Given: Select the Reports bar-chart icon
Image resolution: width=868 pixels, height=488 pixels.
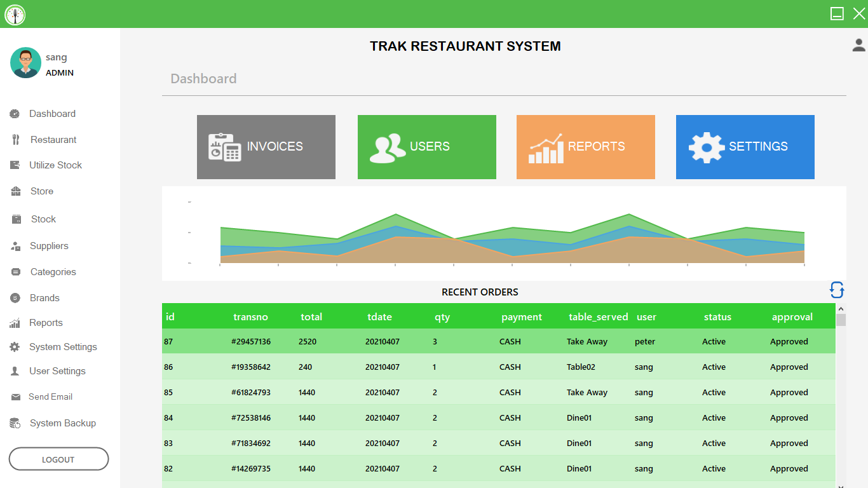Looking at the screenshot, I should click(16, 322).
